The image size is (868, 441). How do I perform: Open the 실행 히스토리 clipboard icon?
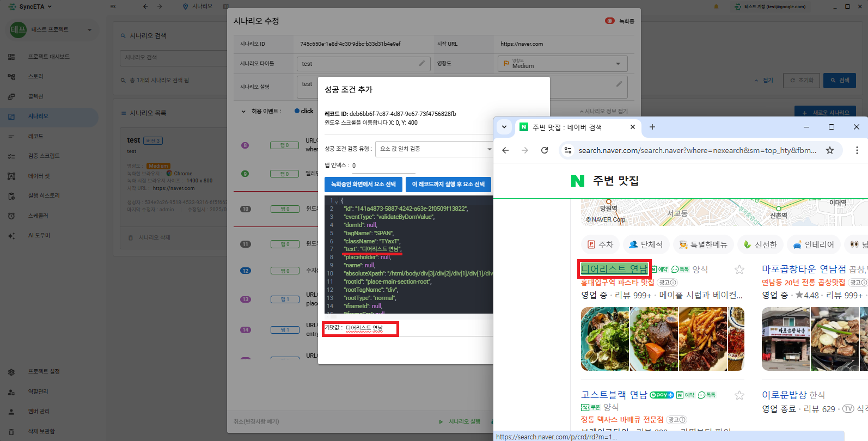11,196
